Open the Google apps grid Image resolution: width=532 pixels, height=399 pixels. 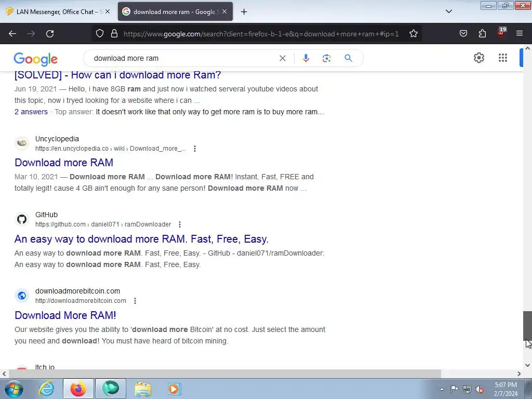(x=503, y=58)
